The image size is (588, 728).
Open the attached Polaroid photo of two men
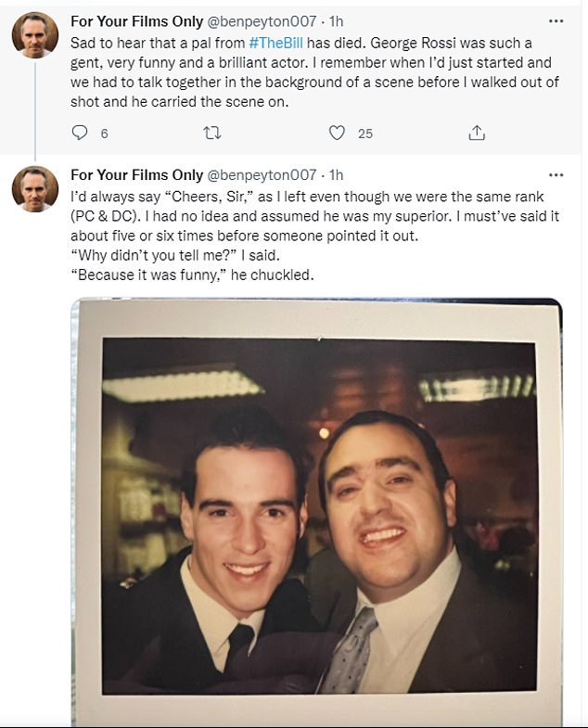tap(317, 515)
